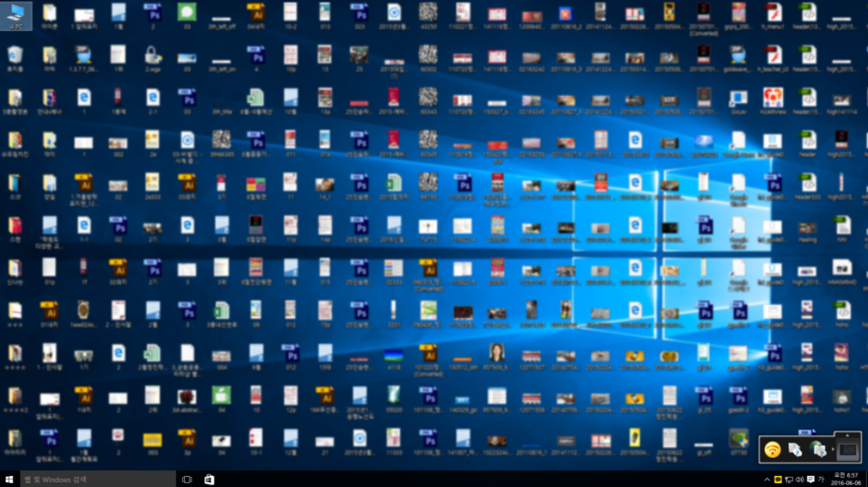Select the 3th_left_on image file
This screenshot has height=487, width=868.
[x=221, y=64]
